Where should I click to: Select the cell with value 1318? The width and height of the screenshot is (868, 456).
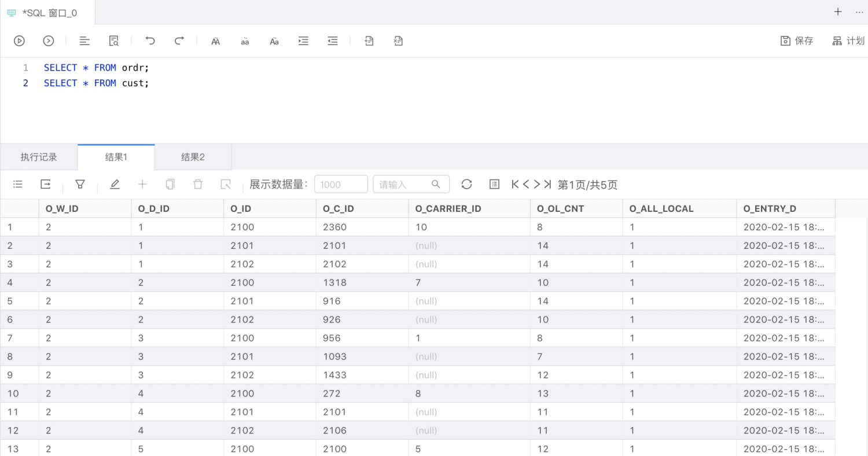tap(362, 282)
